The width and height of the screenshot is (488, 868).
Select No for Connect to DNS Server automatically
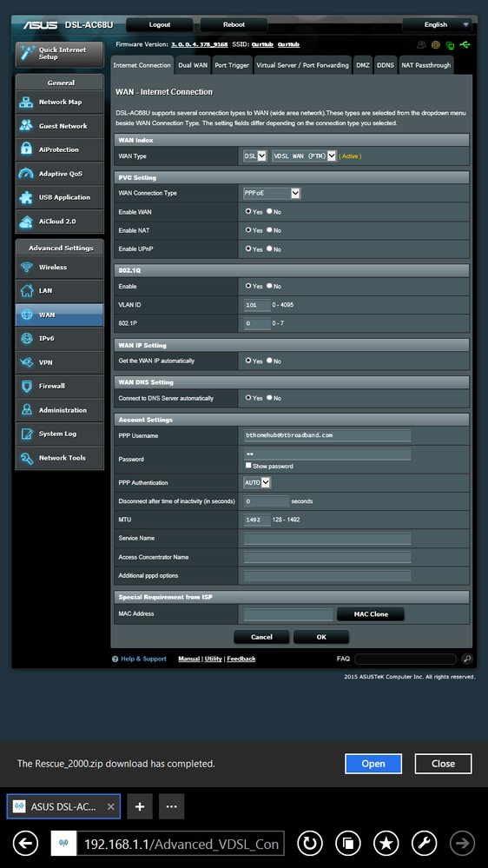[269, 398]
